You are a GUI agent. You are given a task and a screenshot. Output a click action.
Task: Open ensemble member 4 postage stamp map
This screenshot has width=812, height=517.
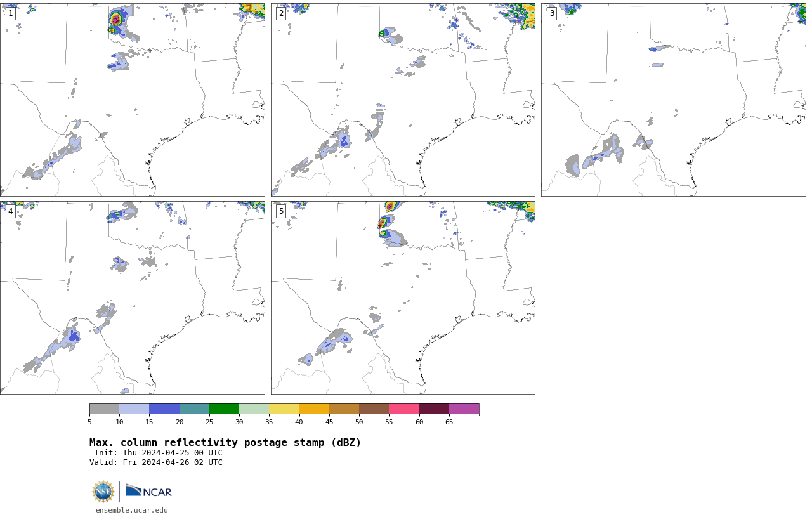click(x=132, y=298)
